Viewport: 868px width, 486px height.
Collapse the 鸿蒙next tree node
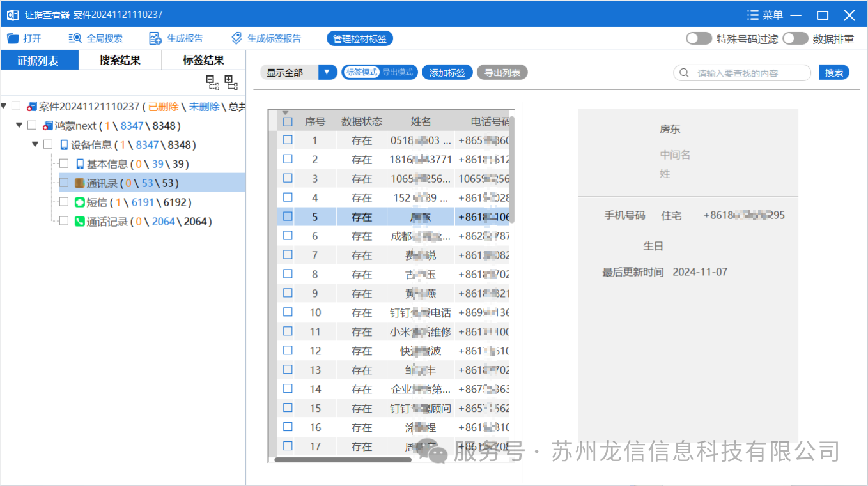[x=19, y=125]
